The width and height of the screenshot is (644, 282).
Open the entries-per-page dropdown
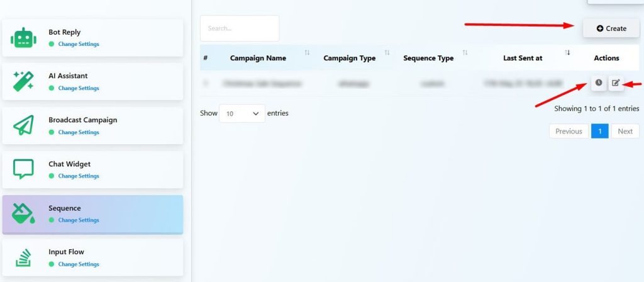coord(241,114)
